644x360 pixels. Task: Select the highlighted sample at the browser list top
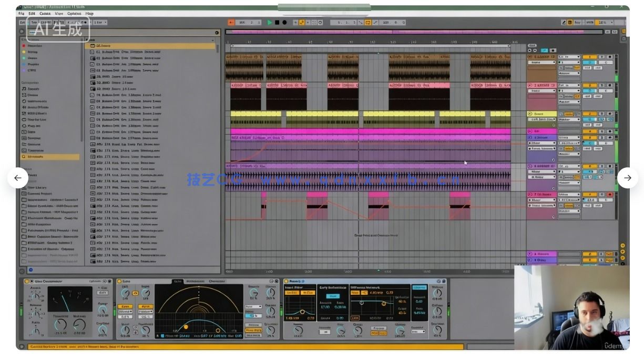pos(152,46)
